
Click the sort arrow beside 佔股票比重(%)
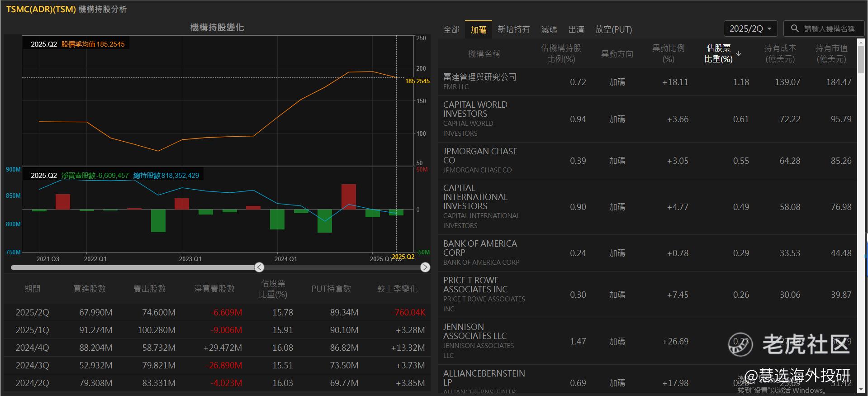tap(739, 53)
